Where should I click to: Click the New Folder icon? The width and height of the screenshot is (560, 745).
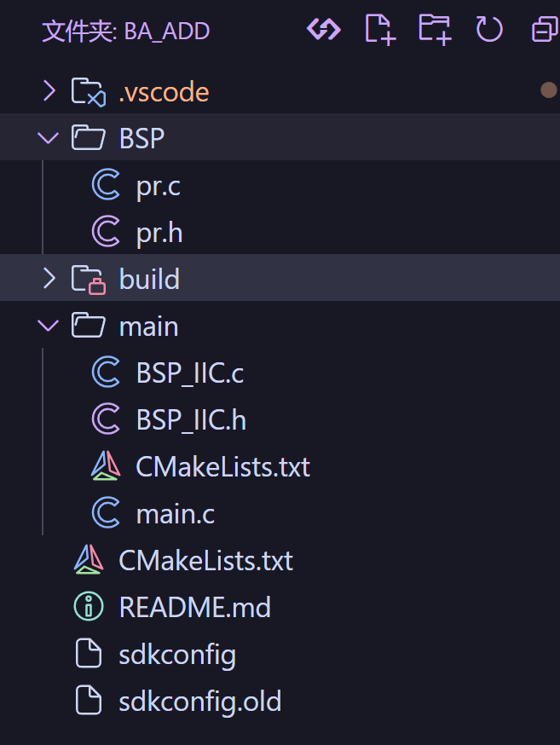tap(435, 30)
